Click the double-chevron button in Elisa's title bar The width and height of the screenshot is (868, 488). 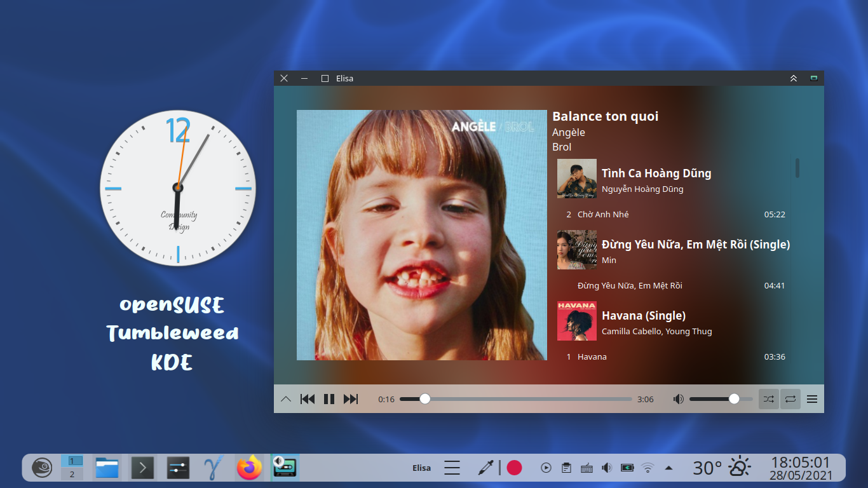point(794,78)
